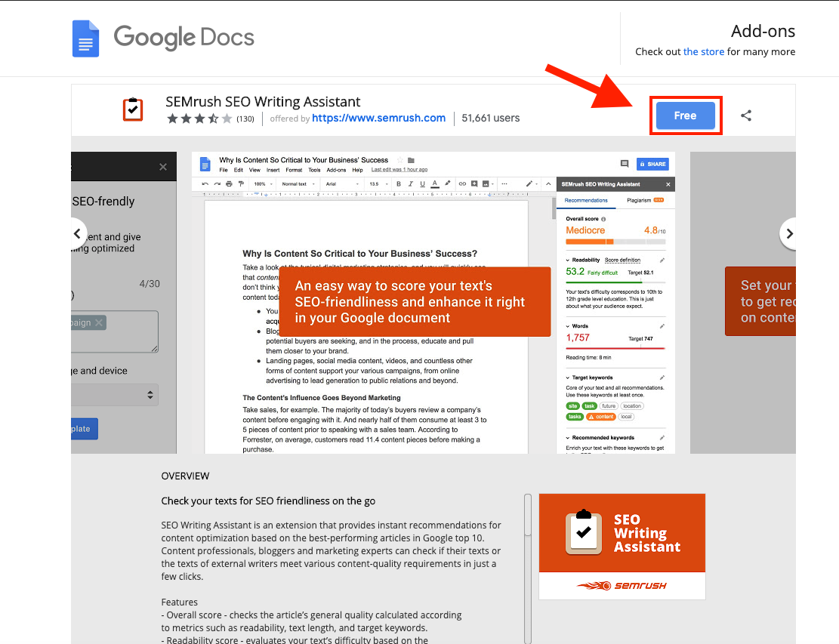839x644 pixels.
Task: Collapse the Readability section
Action: coord(568,260)
